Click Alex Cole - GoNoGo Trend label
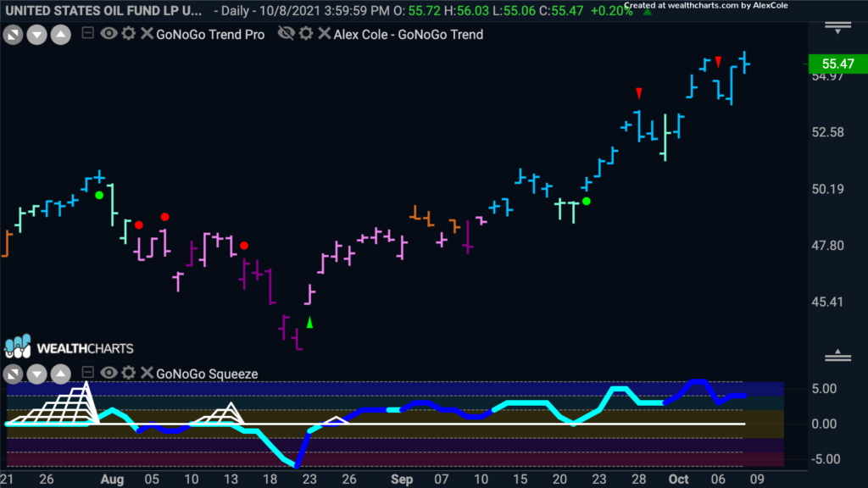This screenshot has width=868, height=488. [x=408, y=34]
